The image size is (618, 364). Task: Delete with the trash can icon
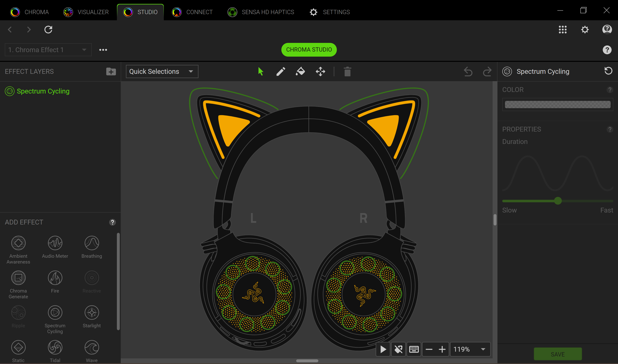click(347, 72)
